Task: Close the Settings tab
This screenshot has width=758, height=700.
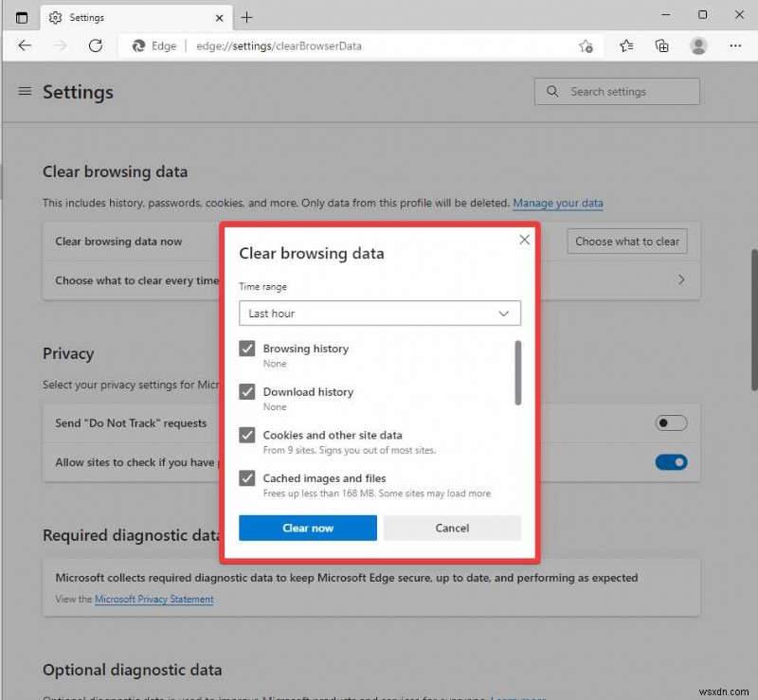Action: pos(219,18)
